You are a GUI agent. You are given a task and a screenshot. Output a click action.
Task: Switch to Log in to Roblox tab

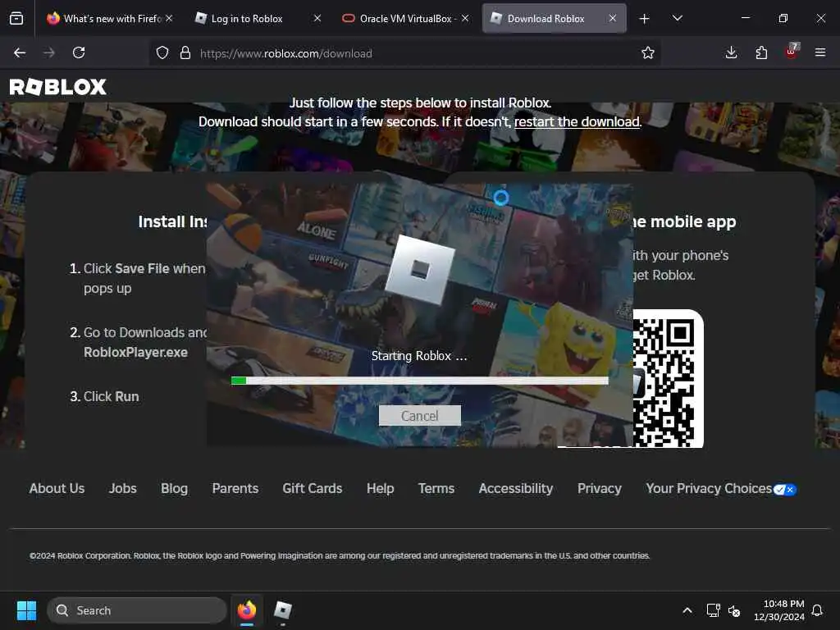[258, 18]
